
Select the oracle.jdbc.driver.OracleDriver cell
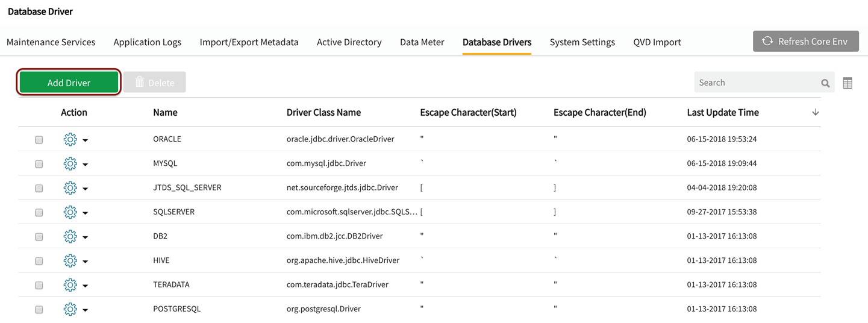340,139
